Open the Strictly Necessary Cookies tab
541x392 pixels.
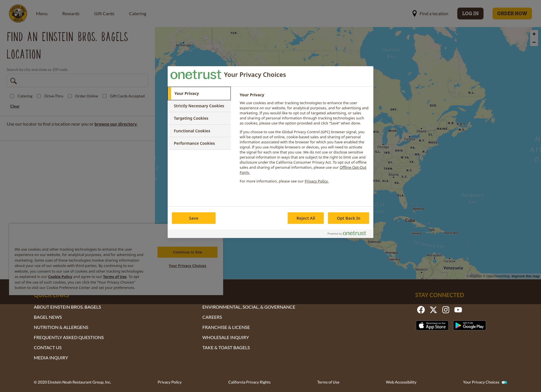coord(199,106)
